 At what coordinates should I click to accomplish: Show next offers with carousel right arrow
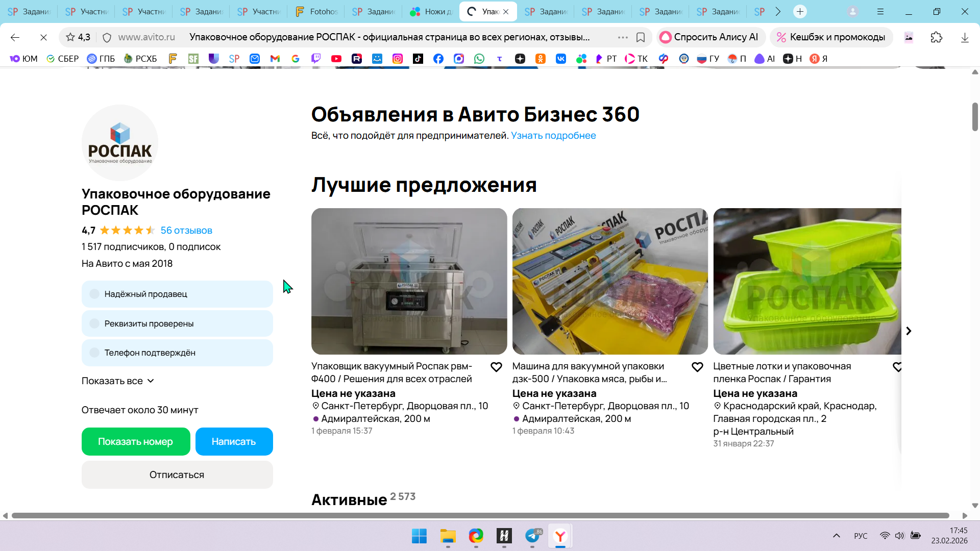[x=909, y=331]
